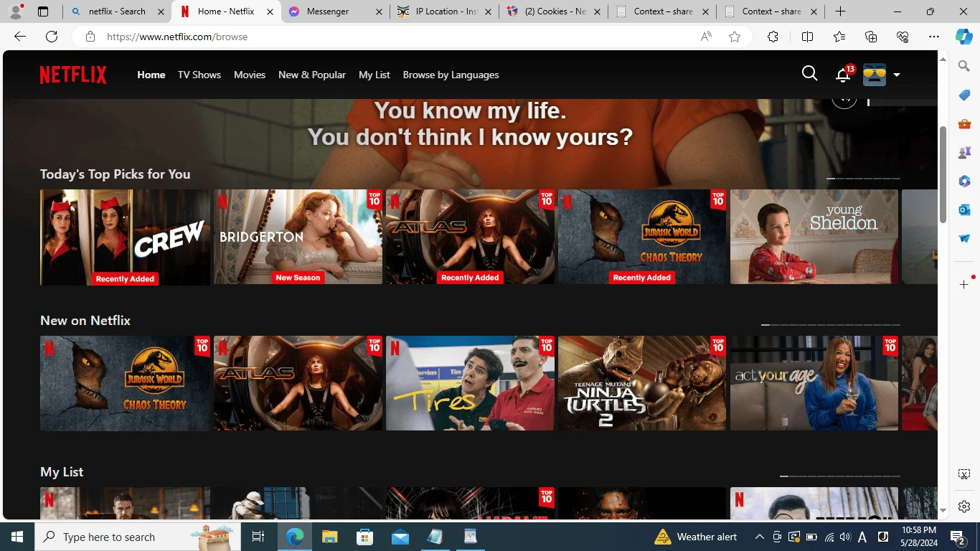The width and height of the screenshot is (980, 551).
Task: Open Netflix notifications bell
Action: (x=844, y=75)
